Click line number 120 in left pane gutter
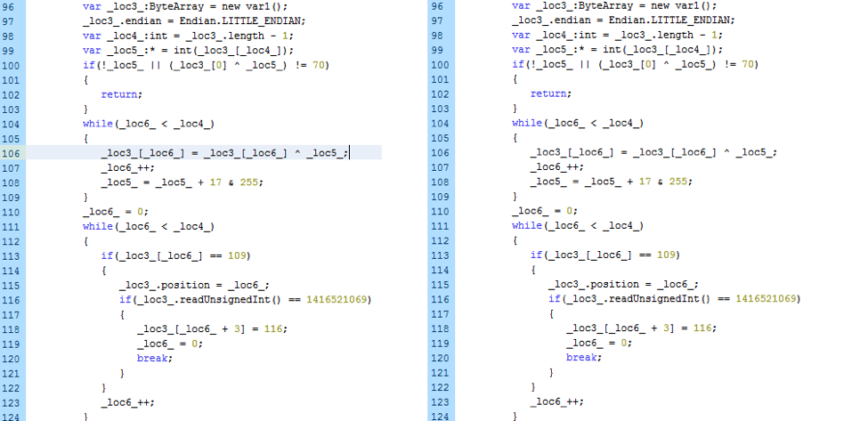 (12, 358)
